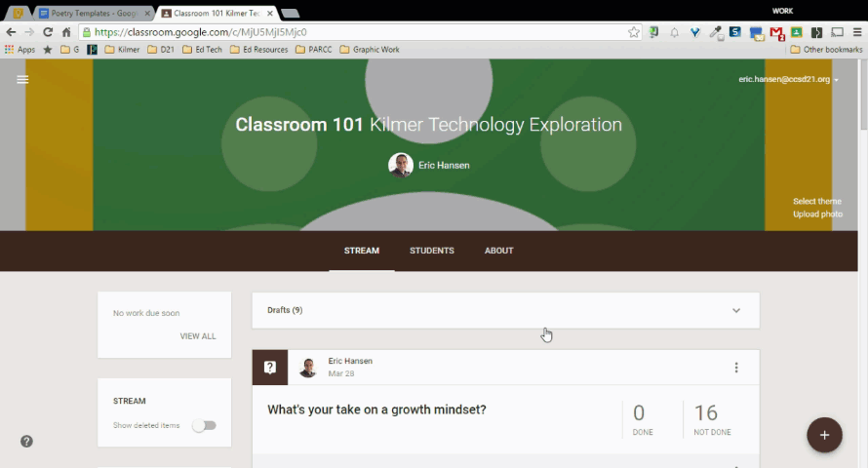Expand the Drafts (9) section chevron

tap(736, 311)
